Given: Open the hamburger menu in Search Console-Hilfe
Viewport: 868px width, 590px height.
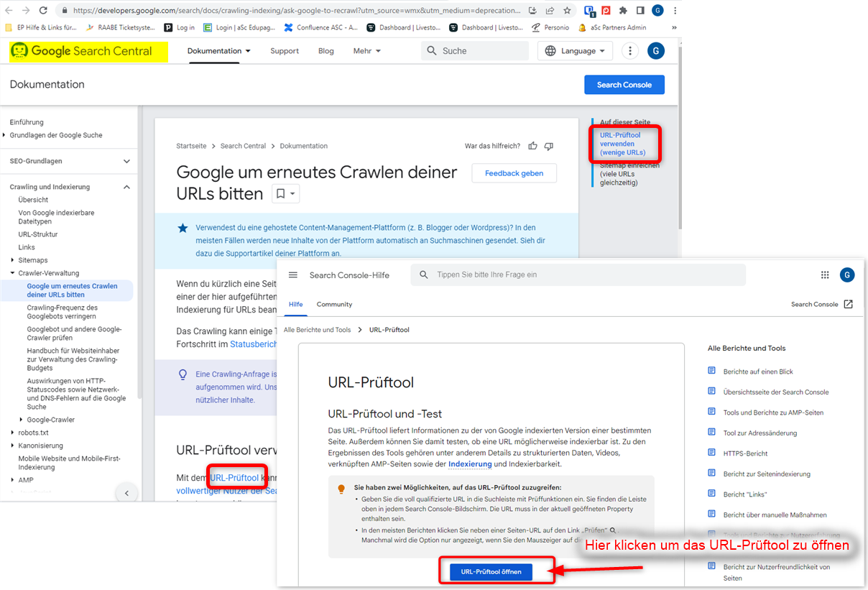Looking at the screenshot, I should tap(292, 275).
